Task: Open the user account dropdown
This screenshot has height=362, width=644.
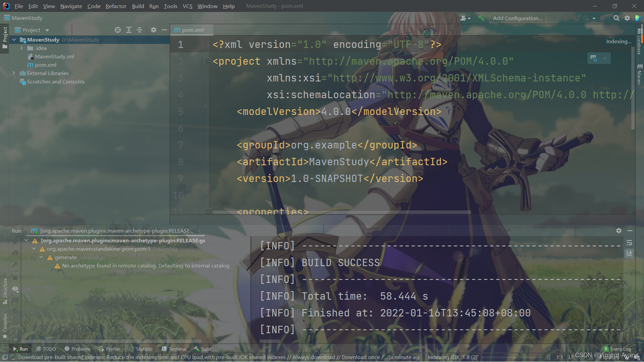Action: pos(466,18)
